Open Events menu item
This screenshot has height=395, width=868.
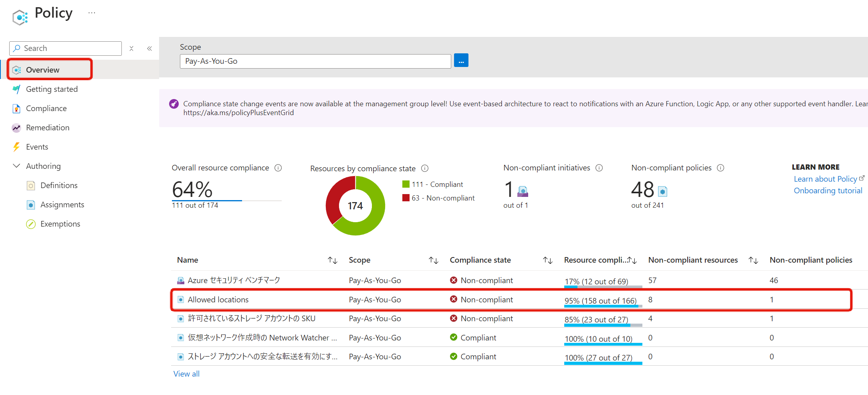coord(37,147)
